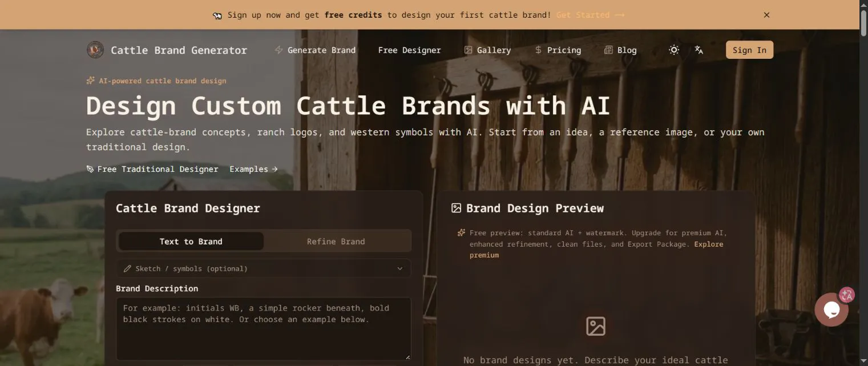Click the Sign In button
The width and height of the screenshot is (868, 366).
[x=749, y=50]
